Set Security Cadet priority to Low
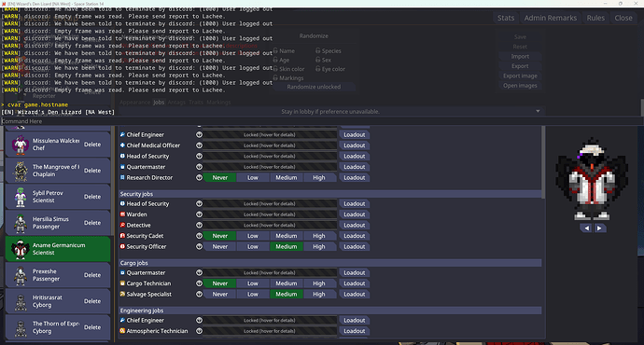The image size is (644, 345). tap(253, 236)
